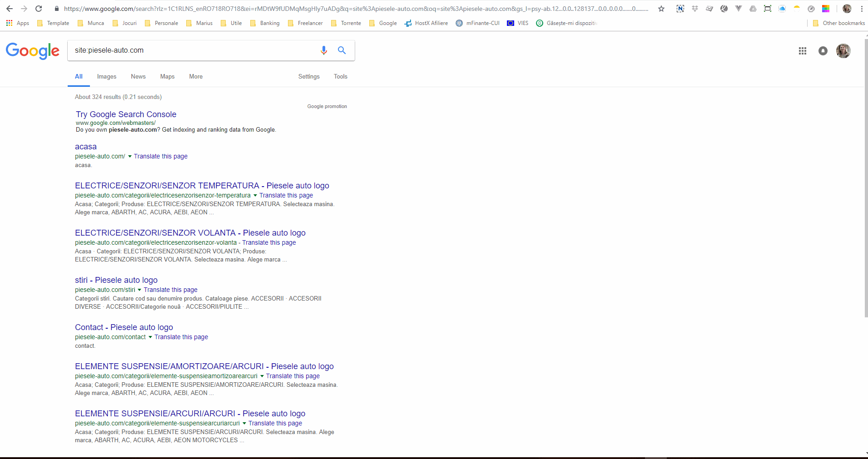Reload the page with the refresh icon

pyautogui.click(x=39, y=9)
